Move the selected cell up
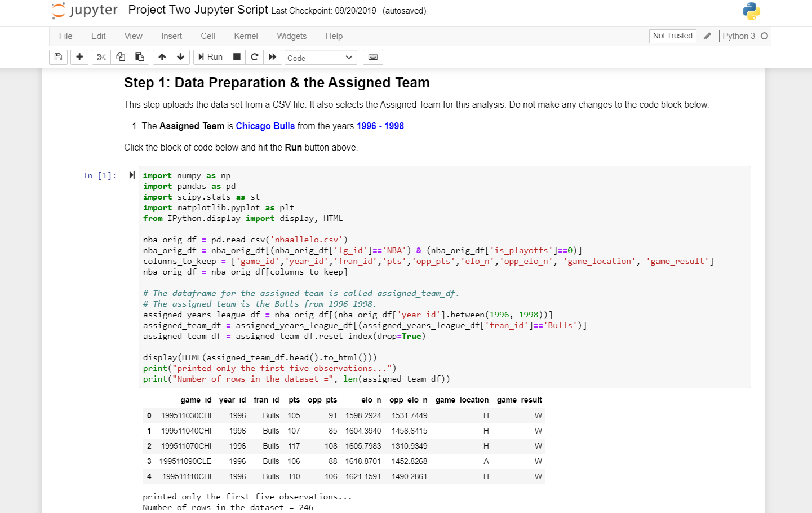Screen dimensions: 812x513 point(162,57)
